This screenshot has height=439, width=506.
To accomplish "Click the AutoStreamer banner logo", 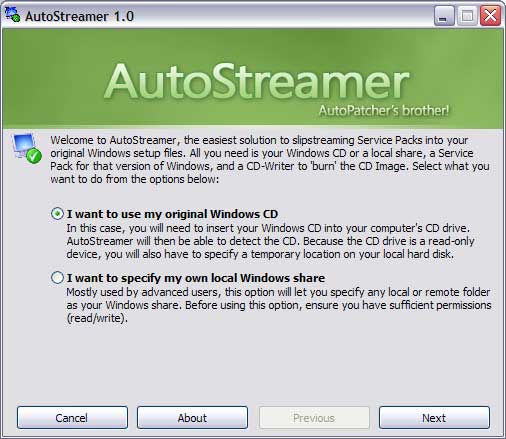I will pyautogui.click(x=257, y=82).
